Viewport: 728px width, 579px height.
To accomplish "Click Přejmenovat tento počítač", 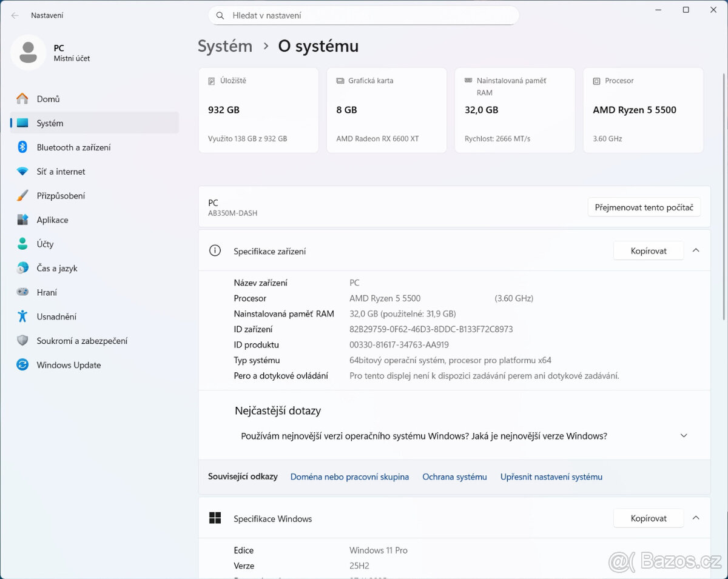I will [644, 207].
